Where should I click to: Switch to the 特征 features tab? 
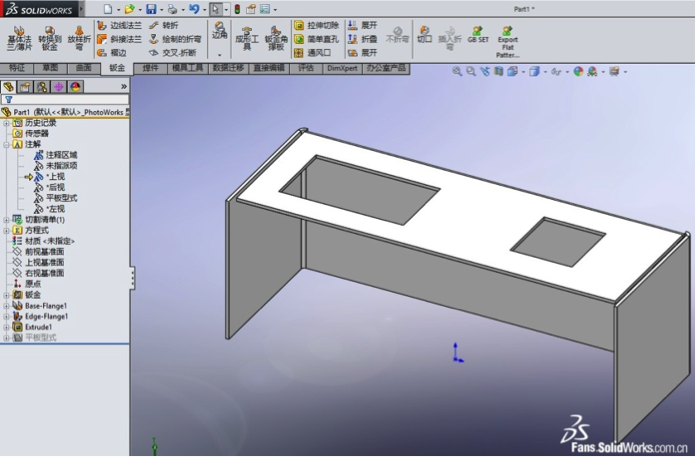click(17, 69)
